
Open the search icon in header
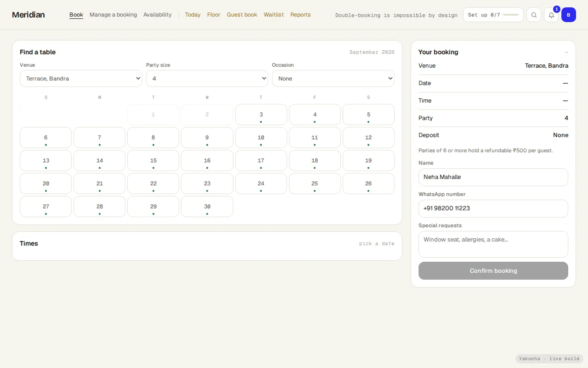pos(534,15)
